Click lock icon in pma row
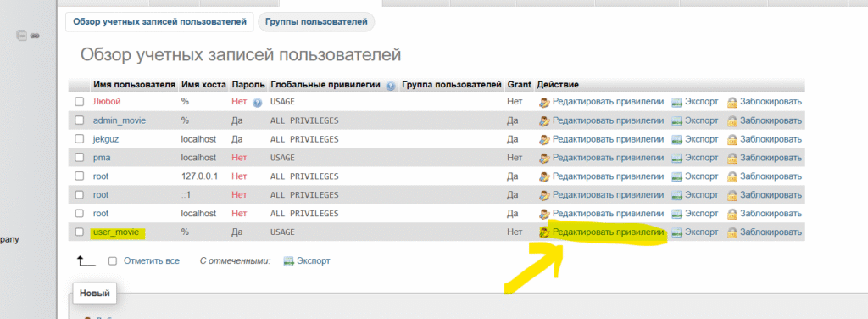Screen dimensions: 868x319 (732, 158)
